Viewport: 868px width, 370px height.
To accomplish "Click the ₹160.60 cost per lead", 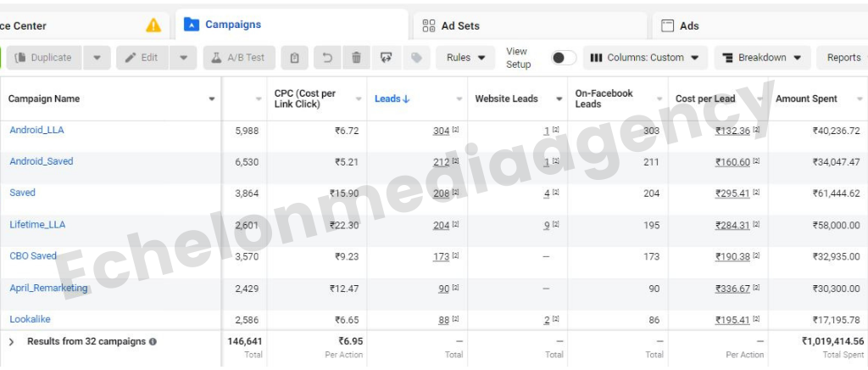I will coord(733,162).
